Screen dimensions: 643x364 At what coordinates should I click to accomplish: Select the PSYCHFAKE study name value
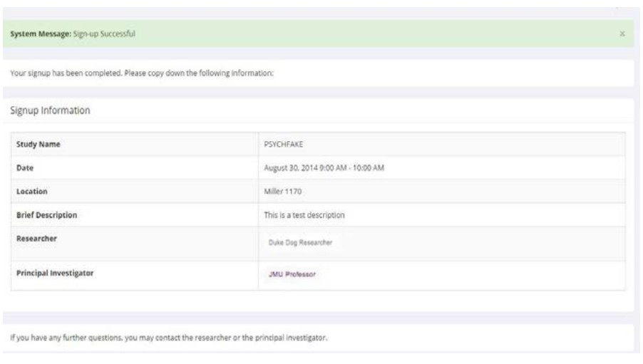pyautogui.click(x=283, y=144)
